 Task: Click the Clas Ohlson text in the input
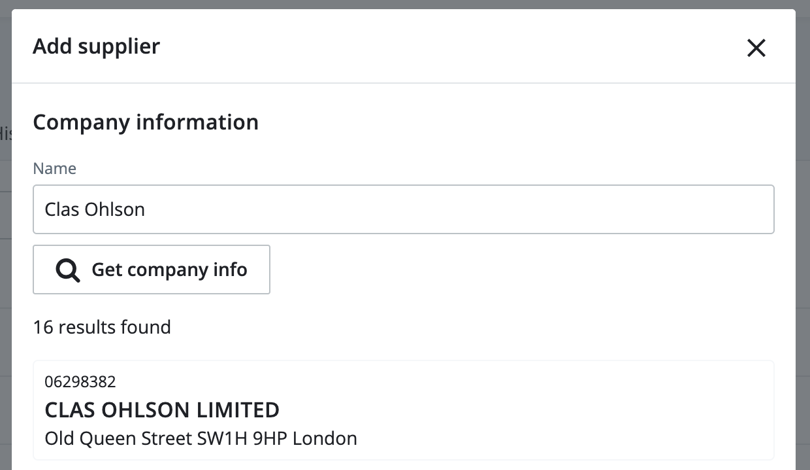point(95,210)
